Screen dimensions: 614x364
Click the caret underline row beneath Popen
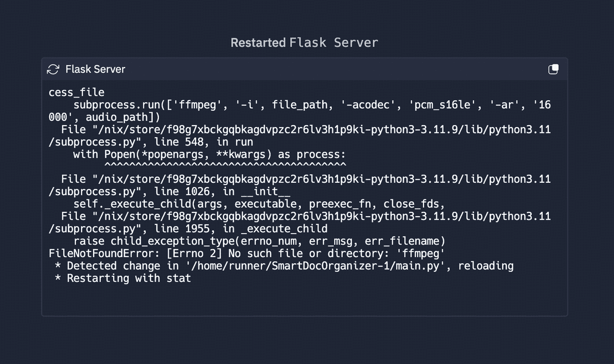[225, 165]
